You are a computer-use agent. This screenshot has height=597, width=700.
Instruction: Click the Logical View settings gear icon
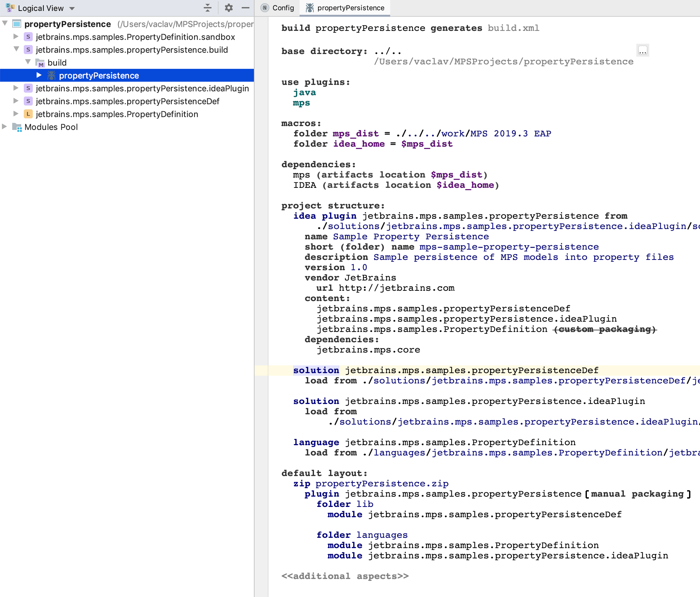coord(229,8)
